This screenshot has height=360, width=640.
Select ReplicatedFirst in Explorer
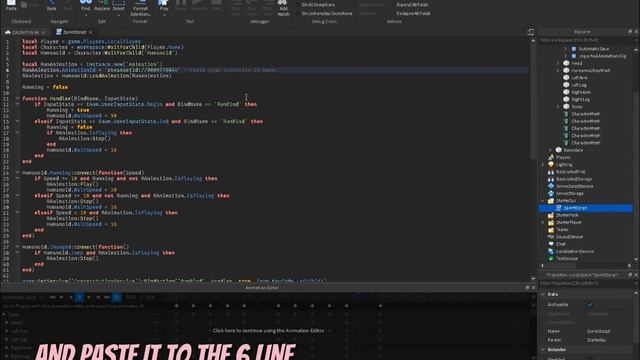pos(571,172)
